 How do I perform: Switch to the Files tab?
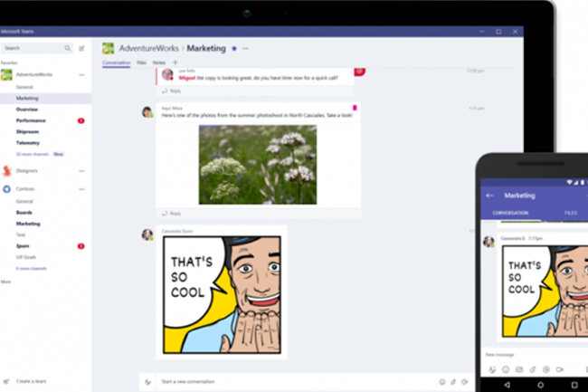[x=141, y=62]
